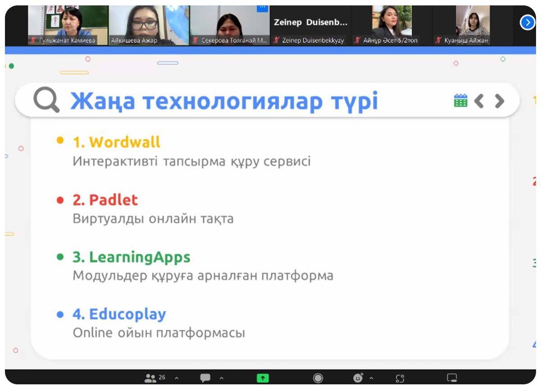
Task: Open the blue more-options button on Секерова's video
Action: click(x=262, y=8)
